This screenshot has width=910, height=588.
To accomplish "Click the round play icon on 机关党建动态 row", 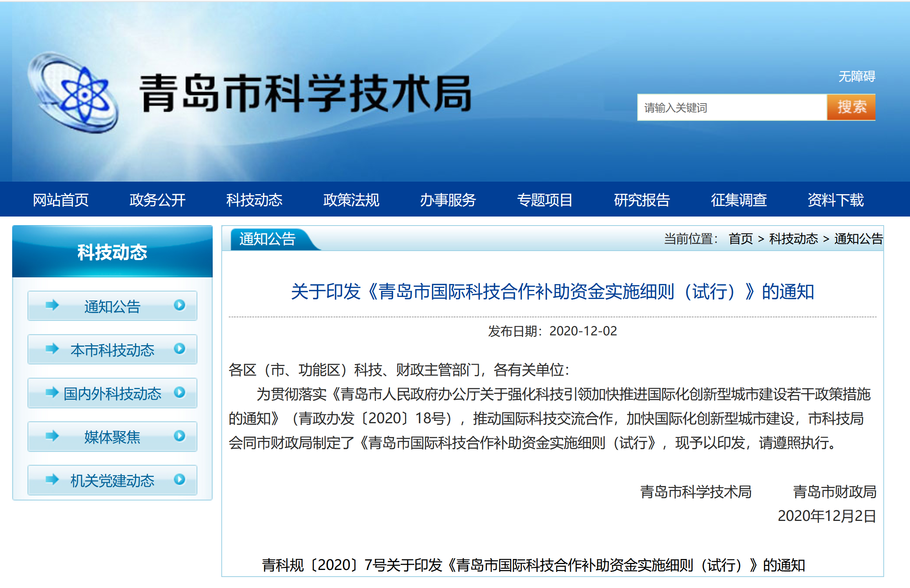I will click(180, 479).
